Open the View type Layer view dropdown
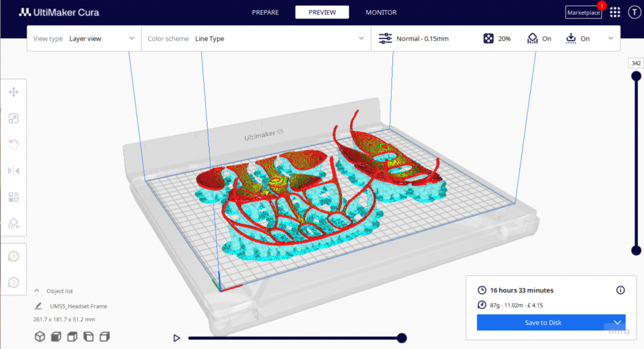Viewport: 644px width, 349px height. 84,38
